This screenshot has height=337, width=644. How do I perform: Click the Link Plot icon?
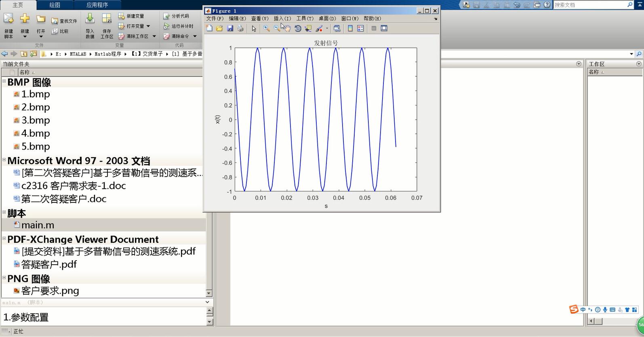(x=337, y=28)
